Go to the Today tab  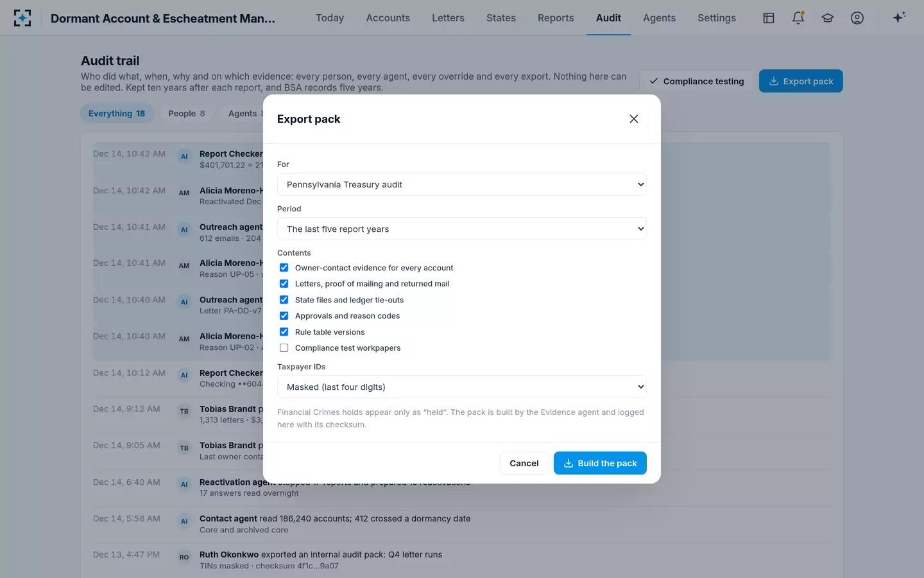(330, 18)
